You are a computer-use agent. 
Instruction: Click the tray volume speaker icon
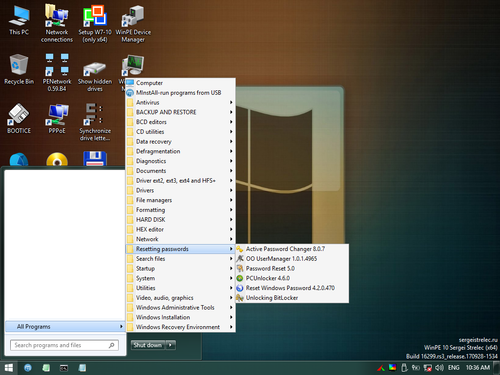439,368
